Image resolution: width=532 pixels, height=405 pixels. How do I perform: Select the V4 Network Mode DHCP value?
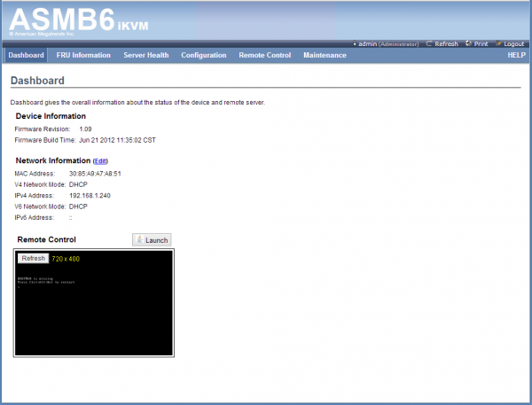click(78, 184)
